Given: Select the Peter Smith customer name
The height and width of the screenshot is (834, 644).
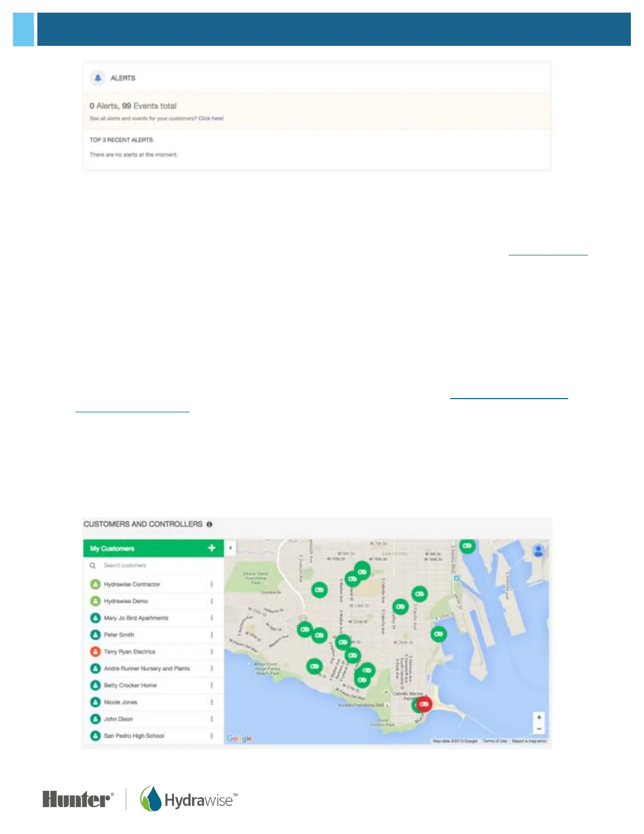Looking at the screenshot, I should 119,635.
